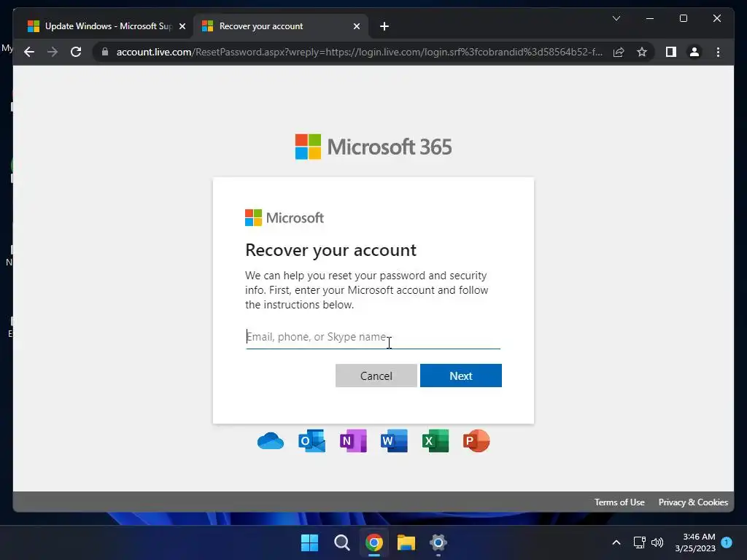
Task: Close the Update Windows tab
Action: [182, 26]
